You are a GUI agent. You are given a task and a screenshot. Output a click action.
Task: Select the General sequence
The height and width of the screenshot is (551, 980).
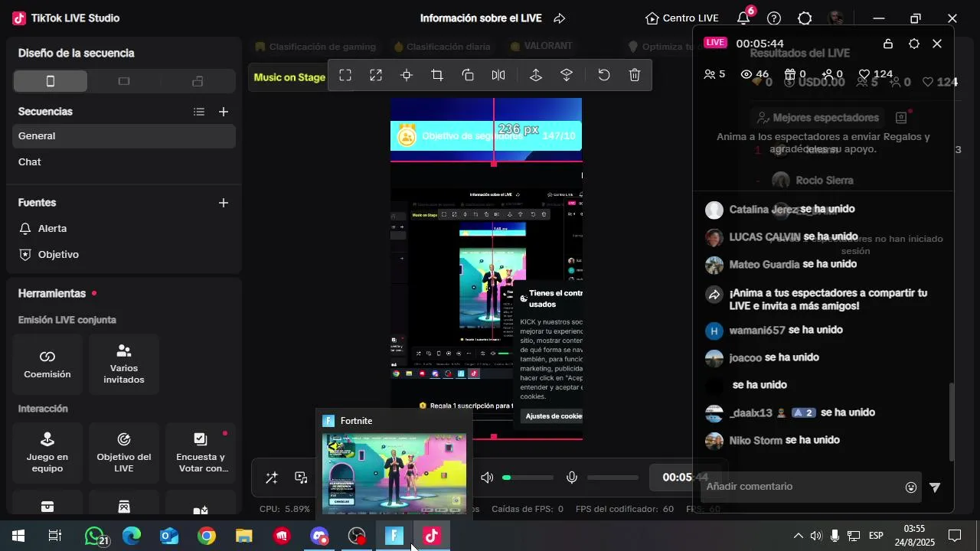click(x=124, y=136)
